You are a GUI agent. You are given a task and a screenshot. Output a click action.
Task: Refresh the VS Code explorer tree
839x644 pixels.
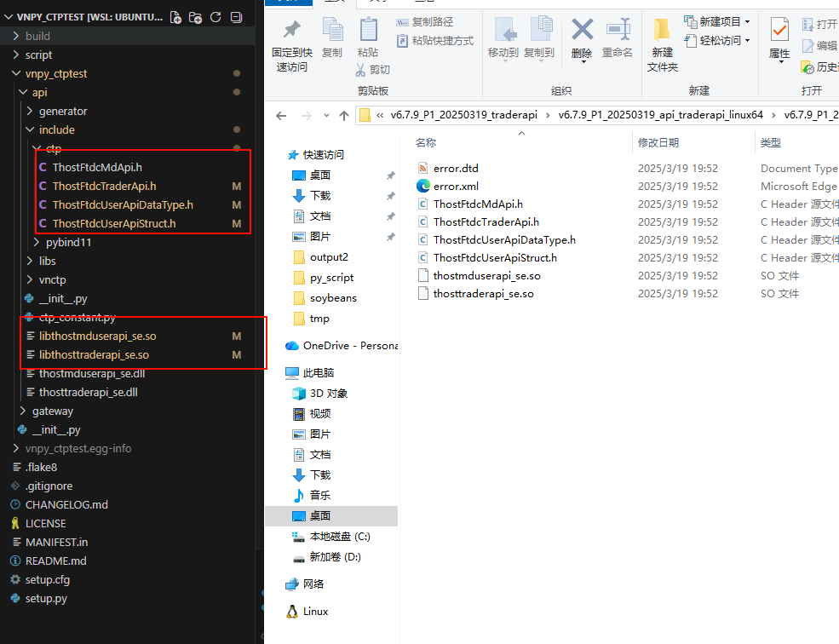[215, 17]
